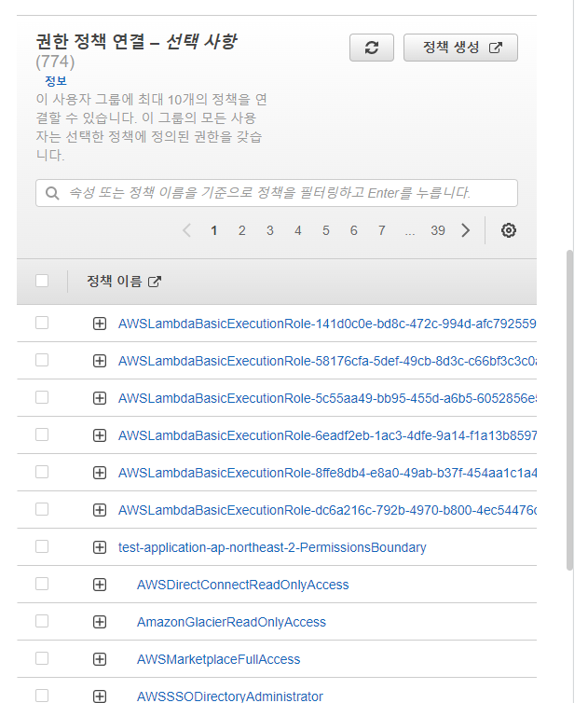Open AWSLambdaBasicExecutionRole-58176cfa policy link
This screenshot has height=703, width=588.
pyautogui.click(x=327, y=361)
